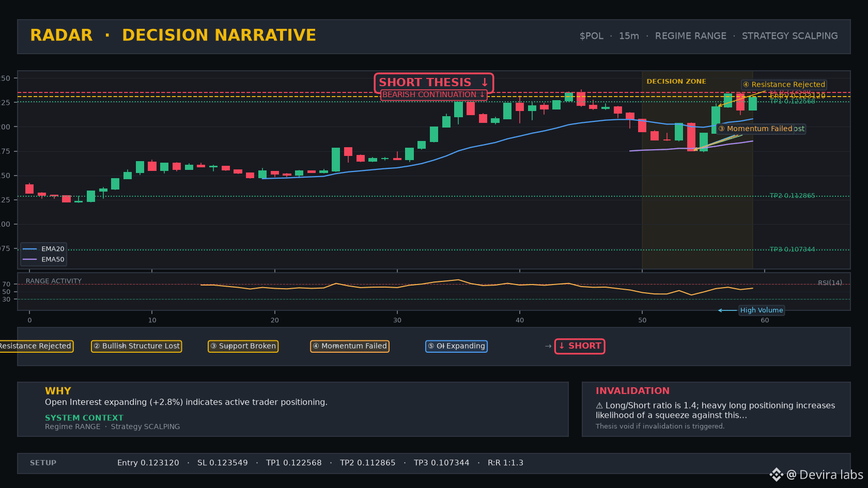Screen dimensions: 868x488
Task: Select the Bullish Structure Lost step badge
Action: click(136, 346)
